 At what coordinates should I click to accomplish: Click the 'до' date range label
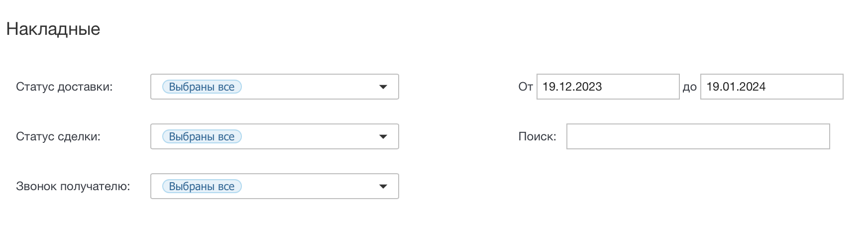click(689, 88)
